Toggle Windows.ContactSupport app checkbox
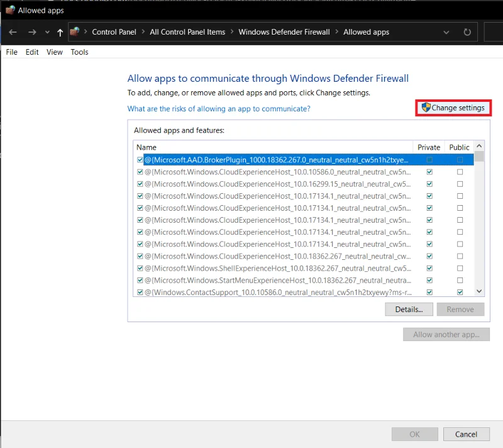This screenshot has width=503, height=448. (x=140, y=293)
